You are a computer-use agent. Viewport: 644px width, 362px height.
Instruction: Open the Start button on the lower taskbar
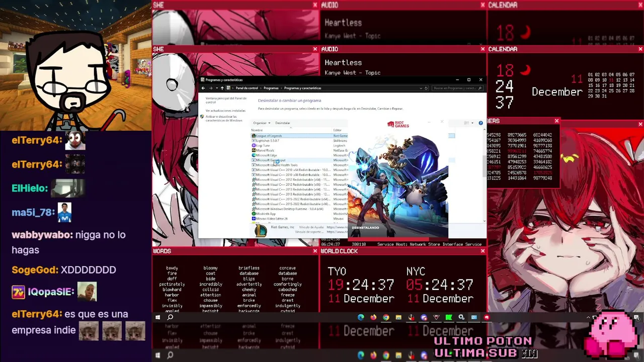click(157, 355)
